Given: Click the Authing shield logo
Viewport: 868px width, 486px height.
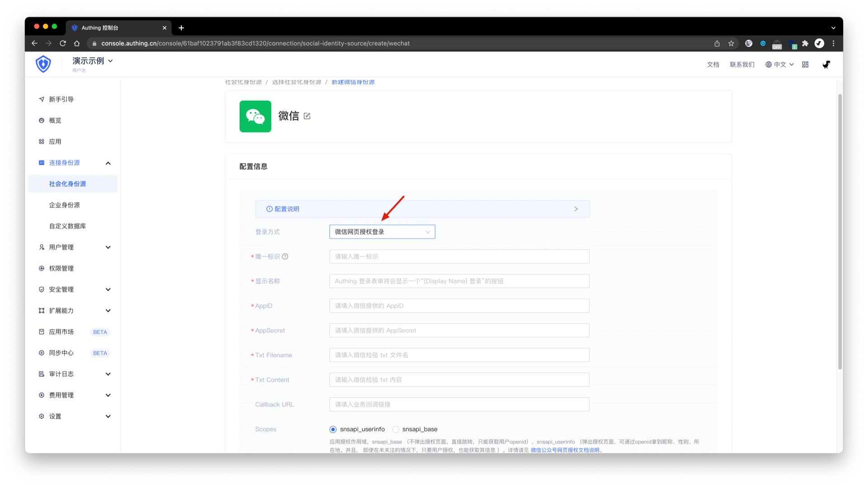Looking at the screenshot, I should pyautogui.click(x=43, y=64).
